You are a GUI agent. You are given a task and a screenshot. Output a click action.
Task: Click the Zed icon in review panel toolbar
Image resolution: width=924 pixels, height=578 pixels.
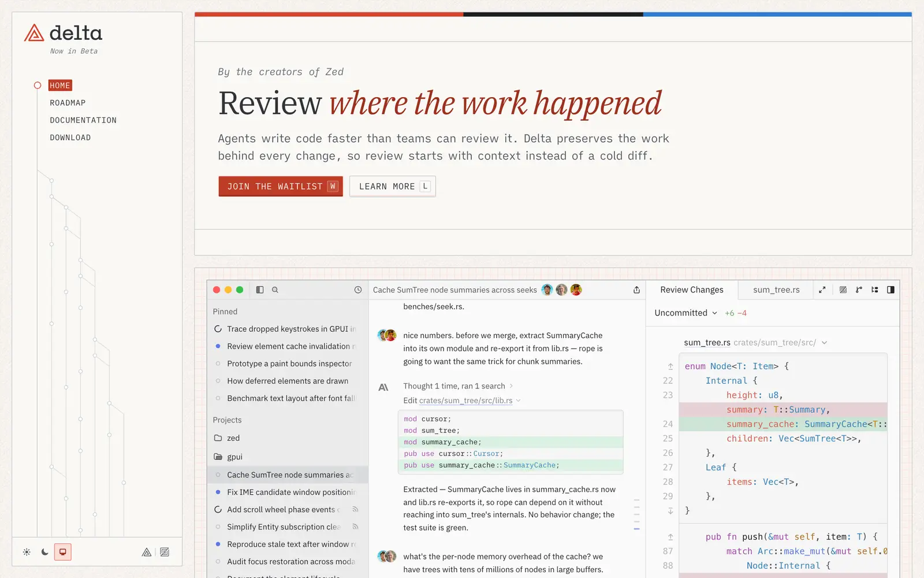coord(843,290)
